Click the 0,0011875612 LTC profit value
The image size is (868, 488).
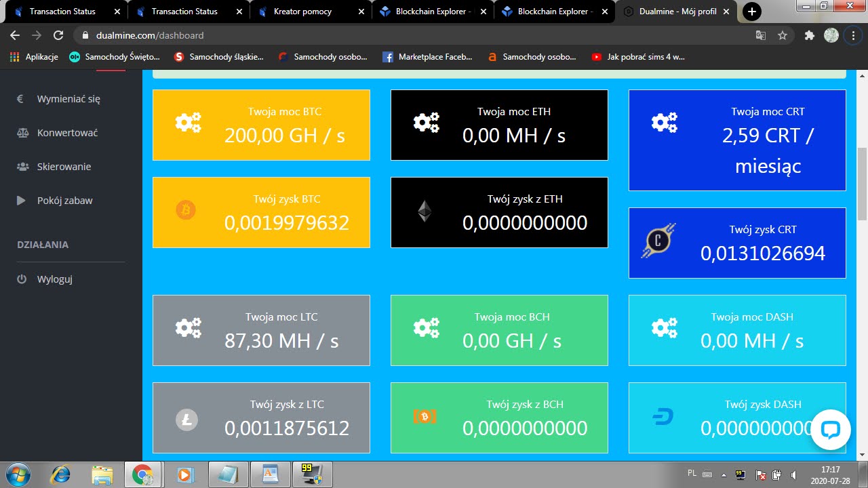(x=287, y=428)
